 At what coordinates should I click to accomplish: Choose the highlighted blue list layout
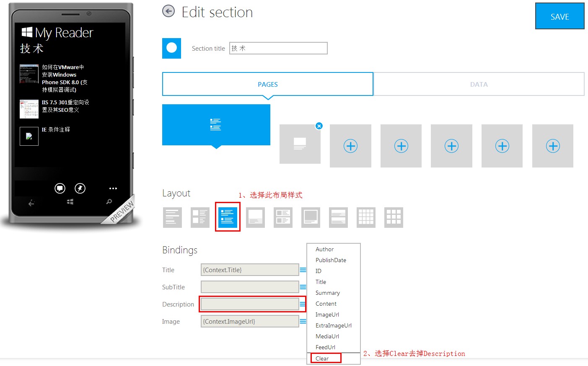click(x=228, y=217)
